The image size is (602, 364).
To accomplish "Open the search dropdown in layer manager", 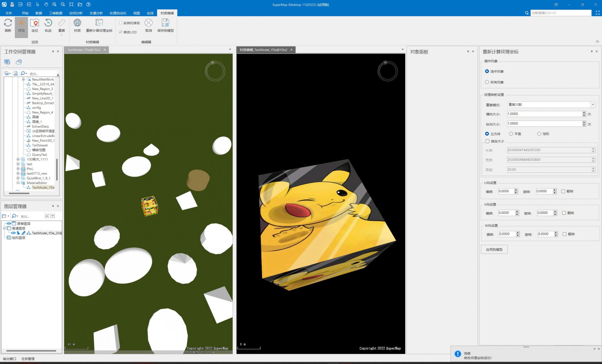I will coord(17,216).
